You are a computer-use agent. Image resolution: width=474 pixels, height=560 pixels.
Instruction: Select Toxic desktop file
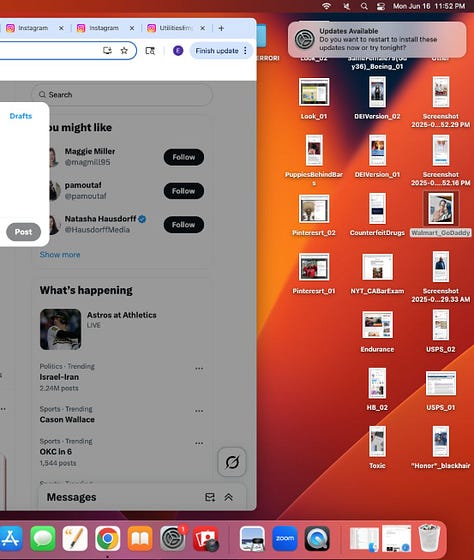tap(377, 448)
